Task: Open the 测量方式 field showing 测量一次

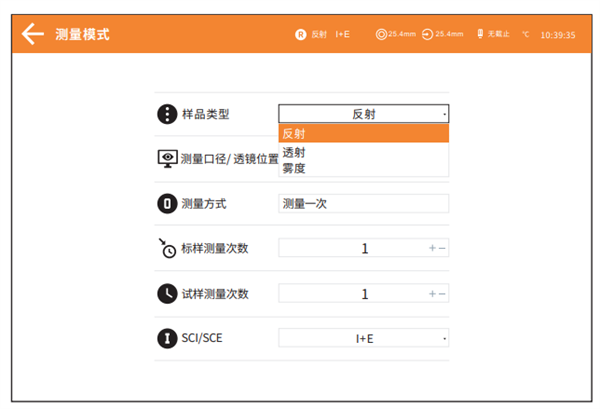Action: (x=363, y=204)
